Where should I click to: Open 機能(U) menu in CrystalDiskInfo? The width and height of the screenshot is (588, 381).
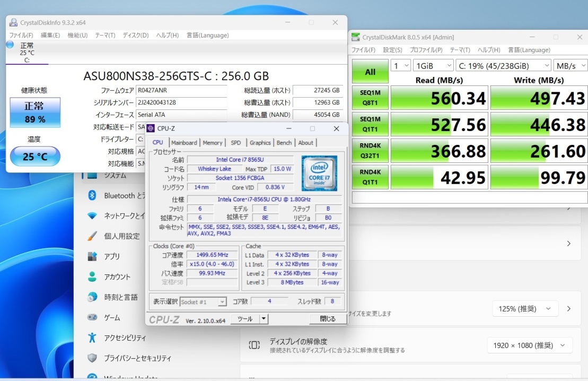(x=77, y=35)
